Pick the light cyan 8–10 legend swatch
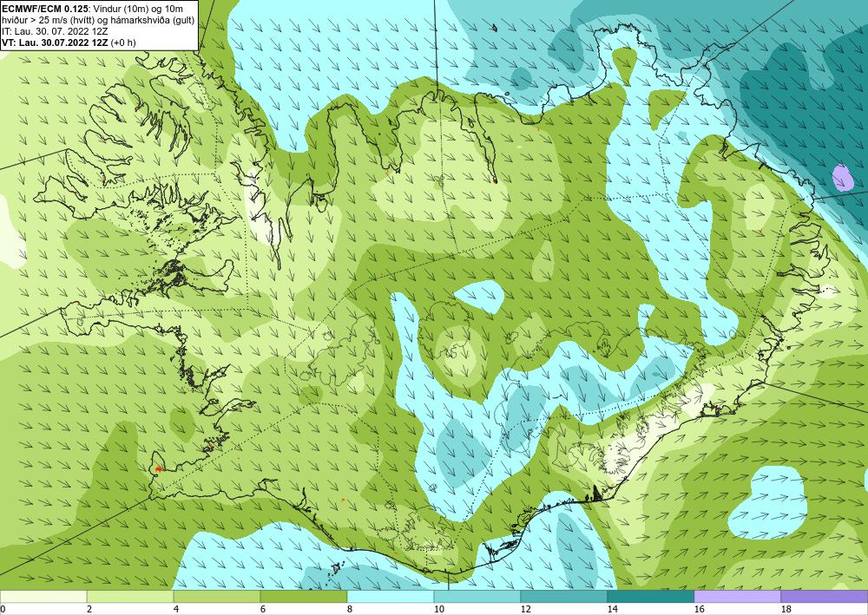 [x=391, y=596]
